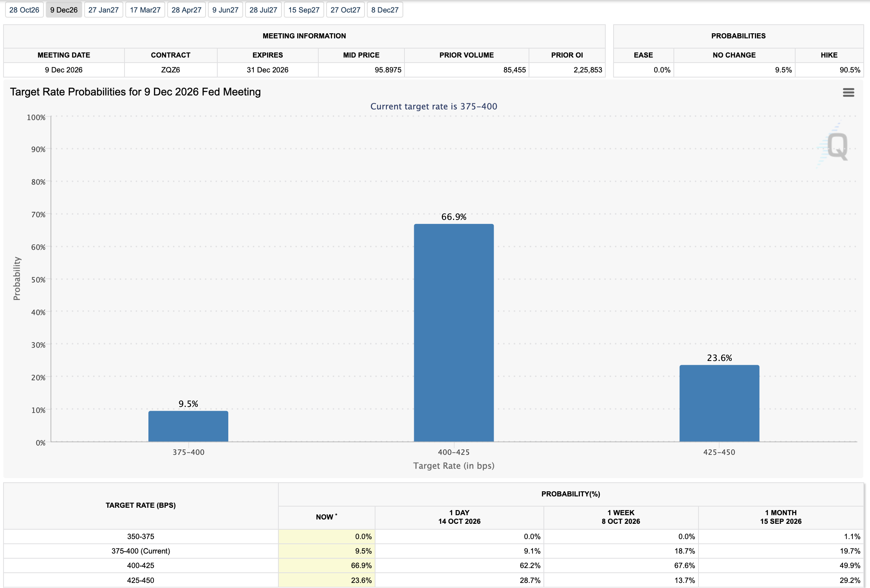This screenshot has height=588, width=870.
Task: Click the 9 Dec 2026 meeting date cell
Action: point(64,70)
